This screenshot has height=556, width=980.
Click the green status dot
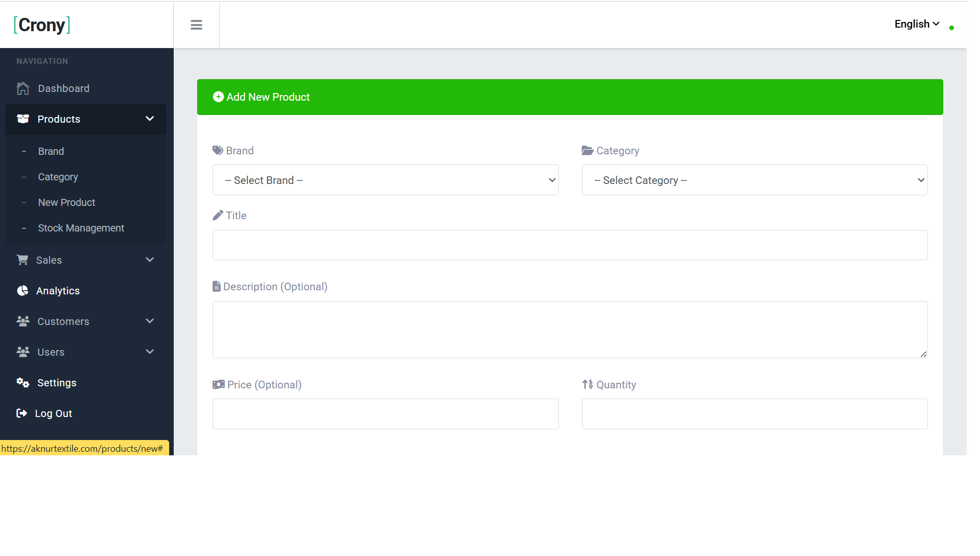pos(951,28)
